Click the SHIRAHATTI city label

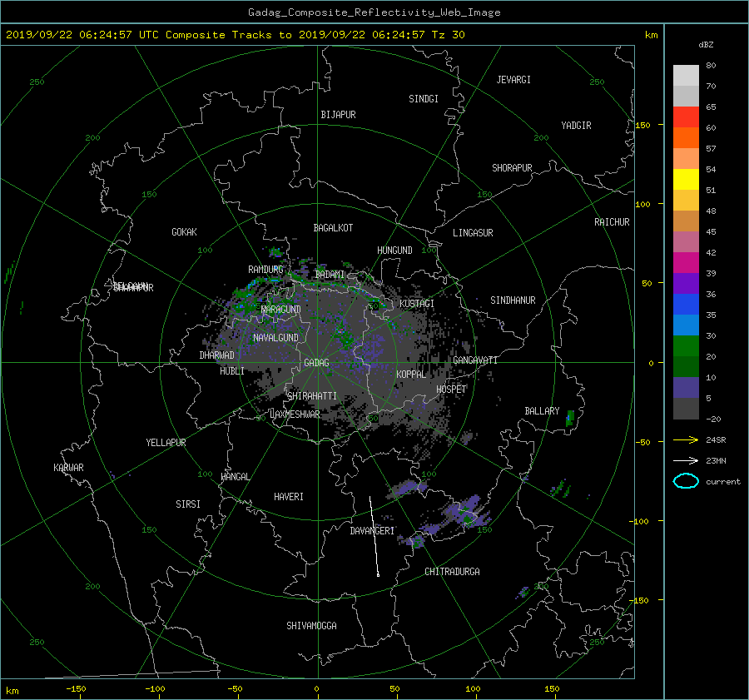[312, 395]
